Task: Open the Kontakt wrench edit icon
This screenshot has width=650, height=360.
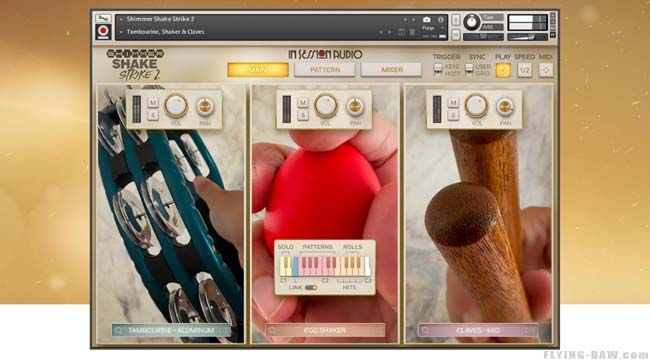Action: (103, 19)
